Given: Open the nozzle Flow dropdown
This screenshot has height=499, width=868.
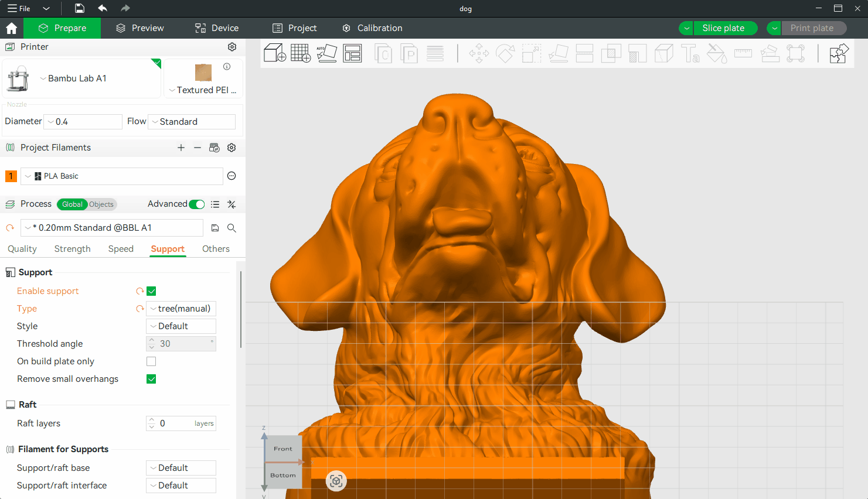Looking at the screenshot, I should point(192,122).
